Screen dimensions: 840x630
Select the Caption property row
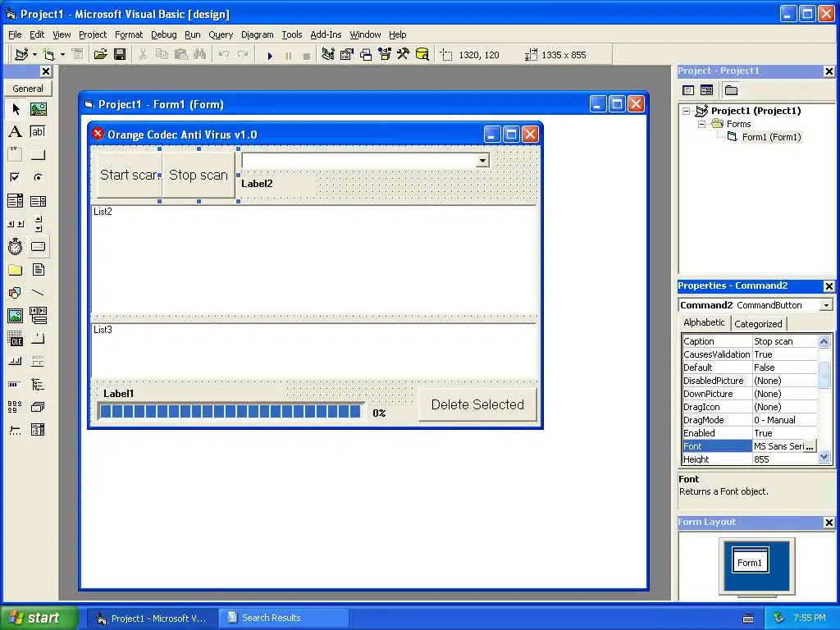pyautogui.click(x=750, y=341)
